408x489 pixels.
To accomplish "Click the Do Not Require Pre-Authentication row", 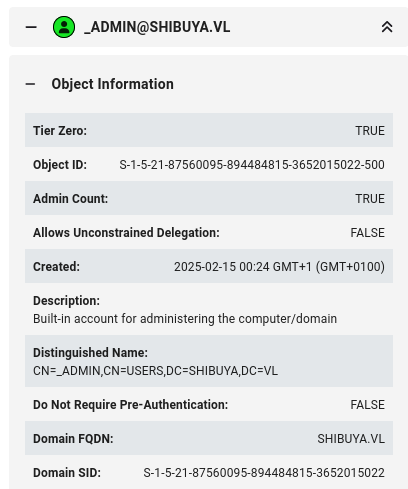I will pos(209,404).
